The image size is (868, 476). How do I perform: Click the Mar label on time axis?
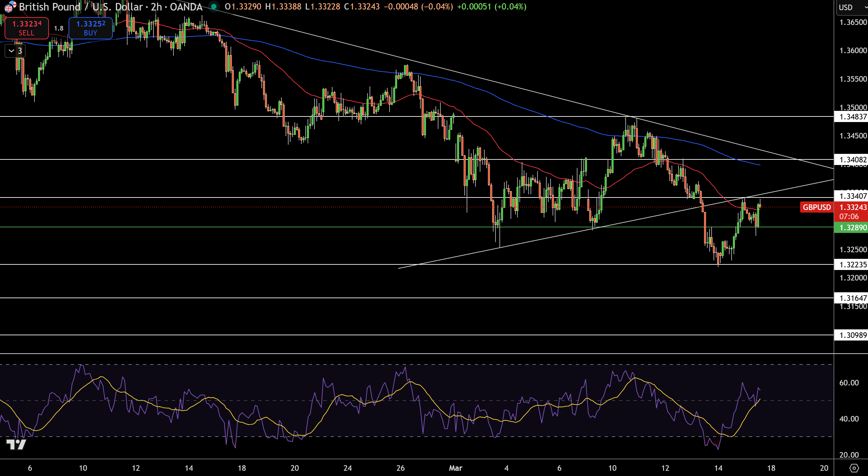click(455, 468)
